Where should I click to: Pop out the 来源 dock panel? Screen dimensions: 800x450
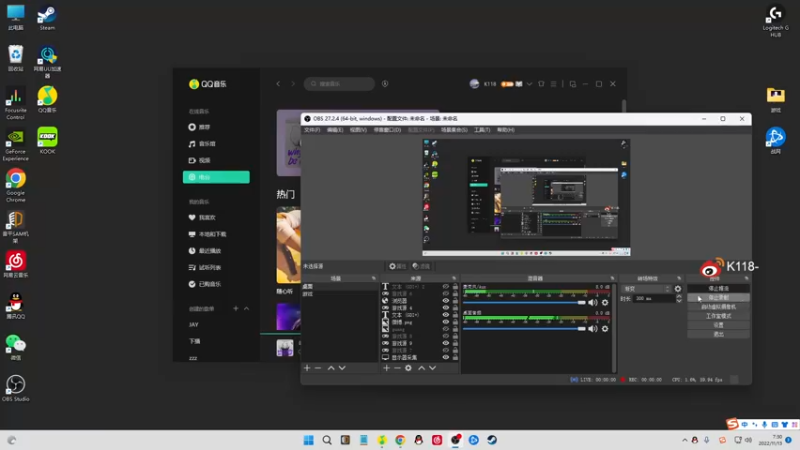454,278
